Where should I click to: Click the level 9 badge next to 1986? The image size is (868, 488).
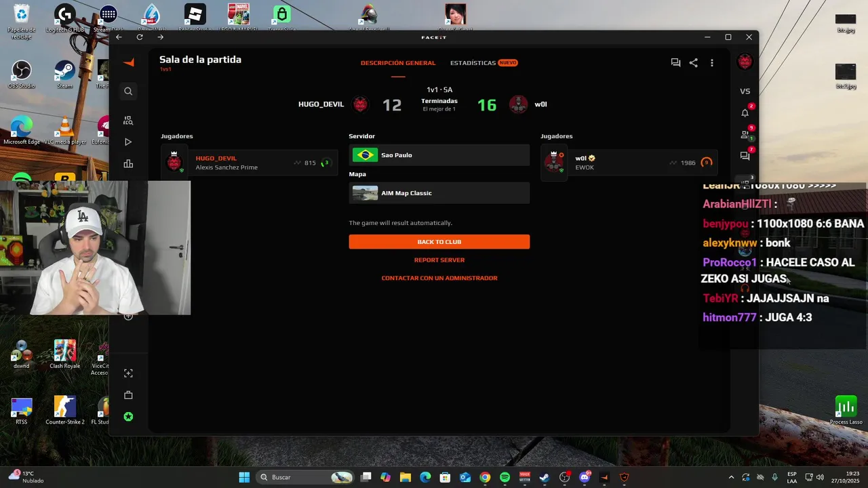(707, 163)
